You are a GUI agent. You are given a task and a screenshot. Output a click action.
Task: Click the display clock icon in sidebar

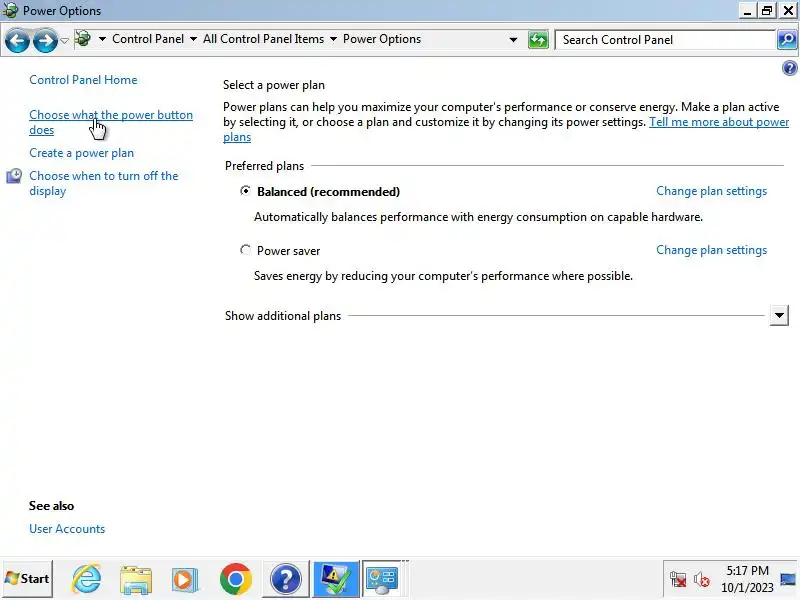pos(14,177)
